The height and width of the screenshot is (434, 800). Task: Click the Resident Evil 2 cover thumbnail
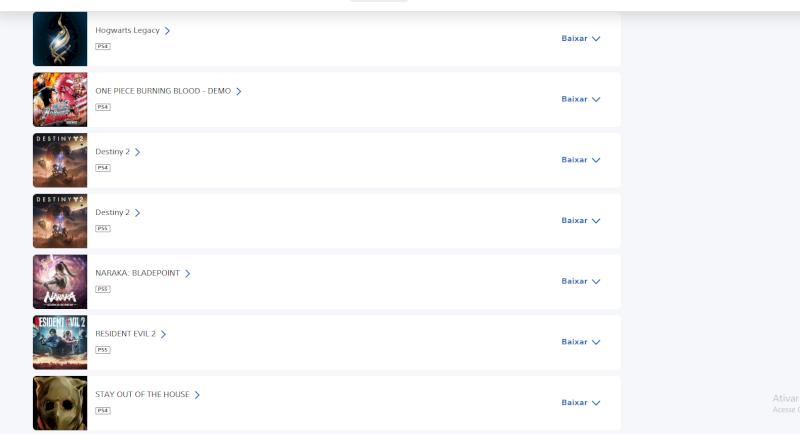point(60,342)
